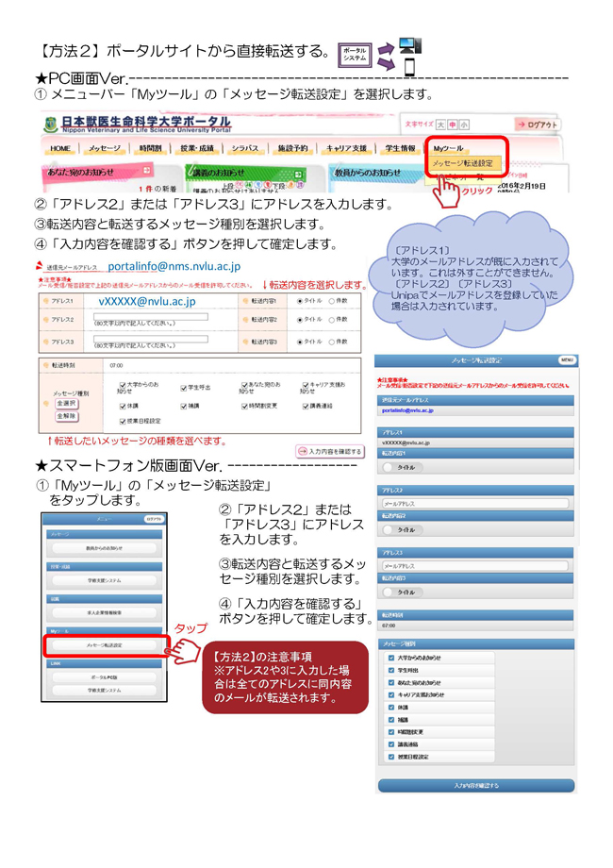Set font size to 大 (large)

coord(440,125)
